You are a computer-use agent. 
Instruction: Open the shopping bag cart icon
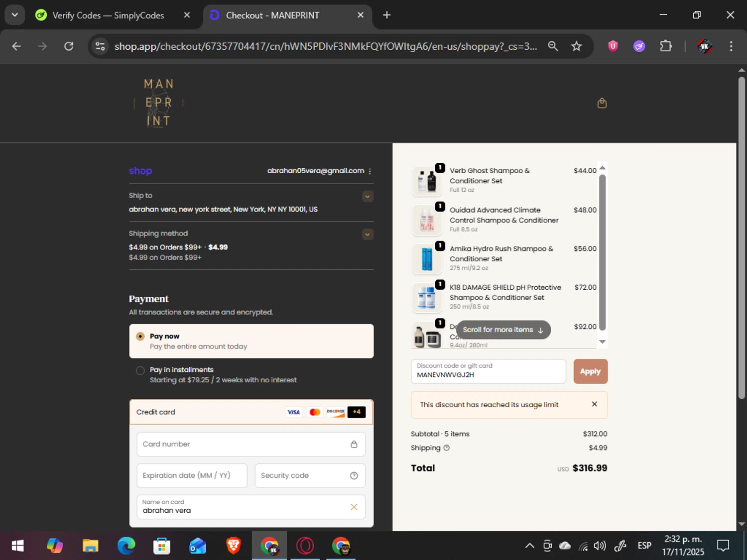click(602, 103)
